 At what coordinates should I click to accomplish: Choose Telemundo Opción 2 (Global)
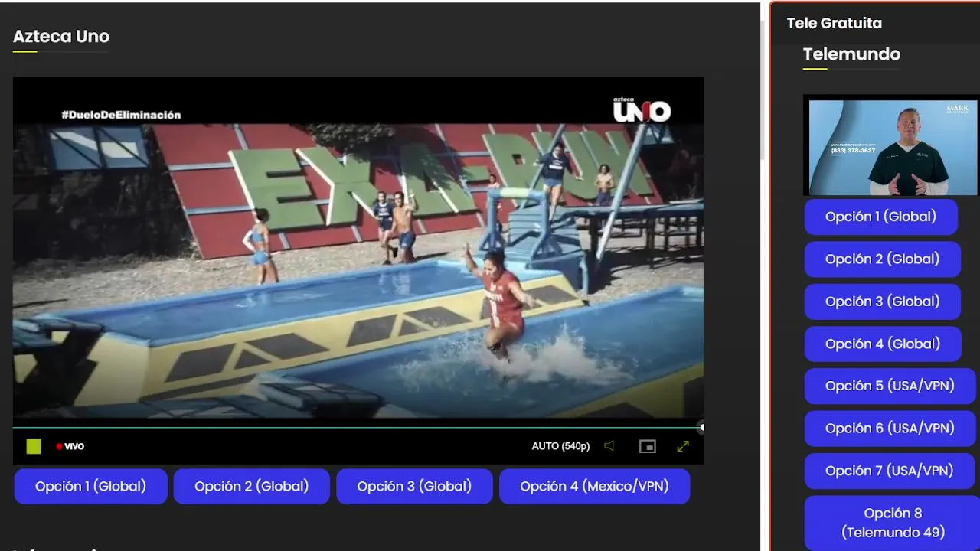pyautogui.click(x=882, y=259)
